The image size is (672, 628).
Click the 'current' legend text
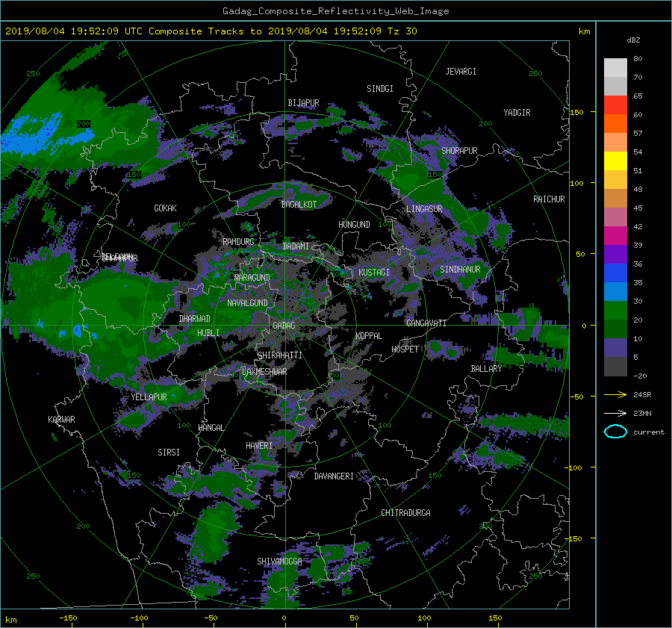tap(649, 432)
